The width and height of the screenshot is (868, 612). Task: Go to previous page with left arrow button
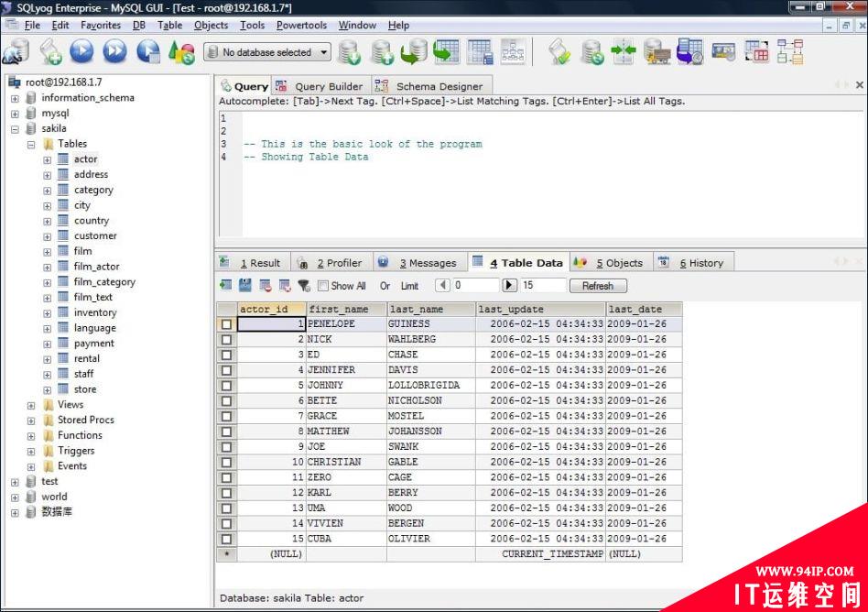441,285
